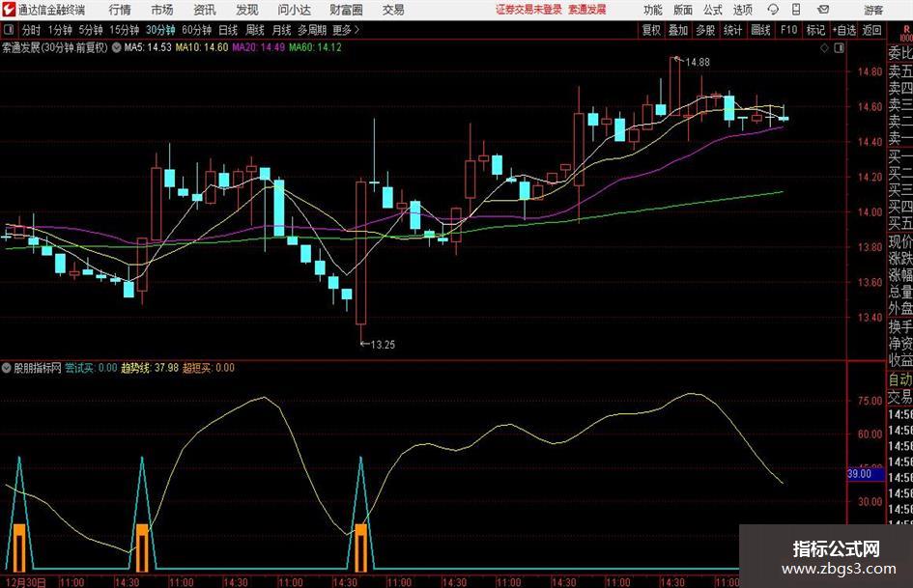
Task: Click the 返回 back button
Action: click(x=871, y=30)
